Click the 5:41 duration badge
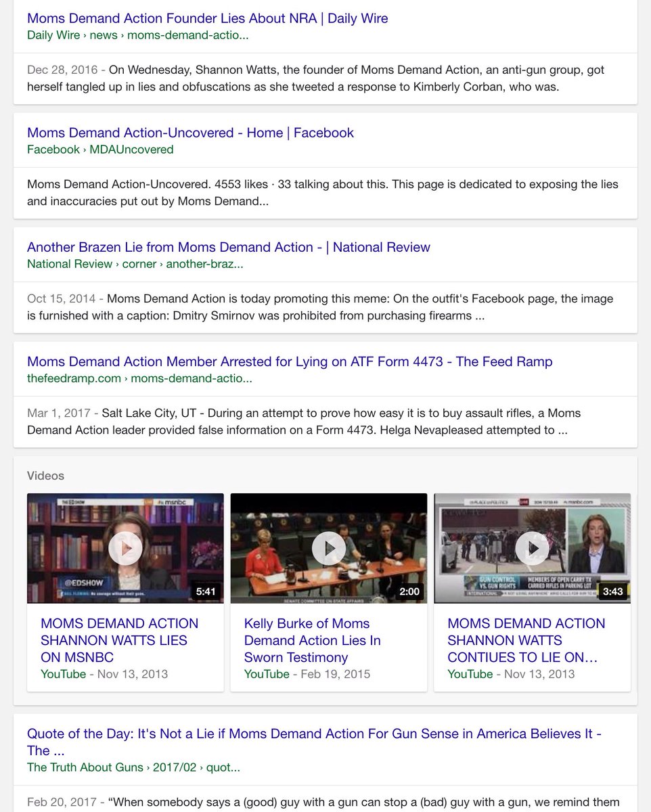The image size is (651, 812). pyautogui.click(x=206, y=591)
